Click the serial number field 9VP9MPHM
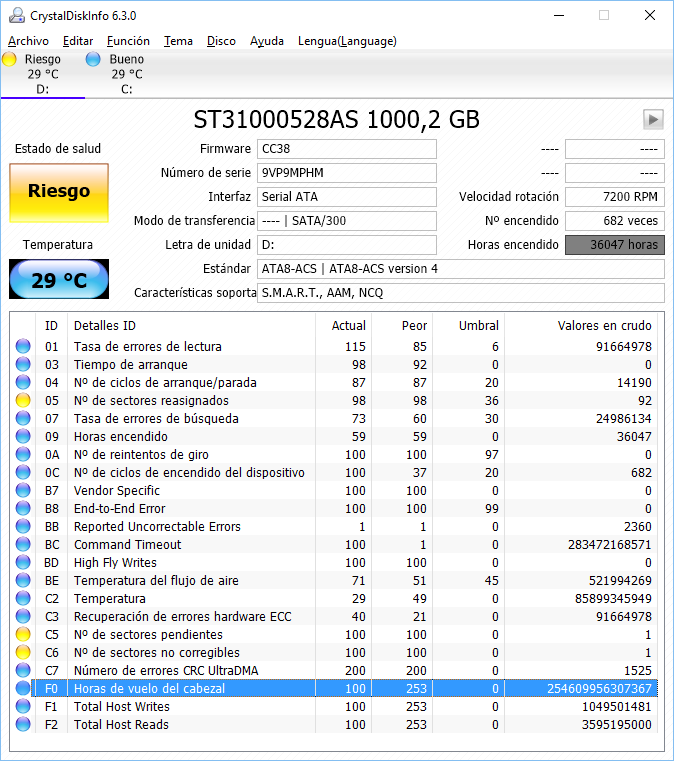The image size is (674, 761). coord(346,173)
